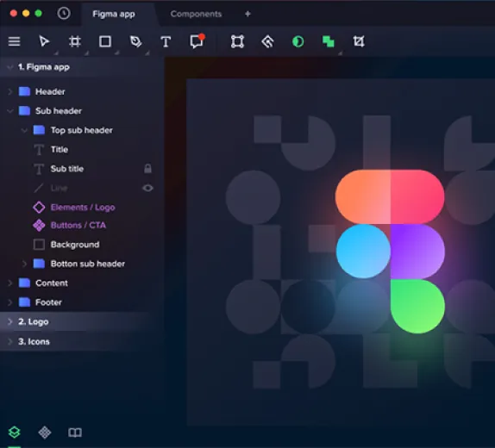The width and height of the screenshot is (495, 448).
Task: Toggle visibility eye of the Line layer
Action: pyautogui.click(x=147, y=188)
